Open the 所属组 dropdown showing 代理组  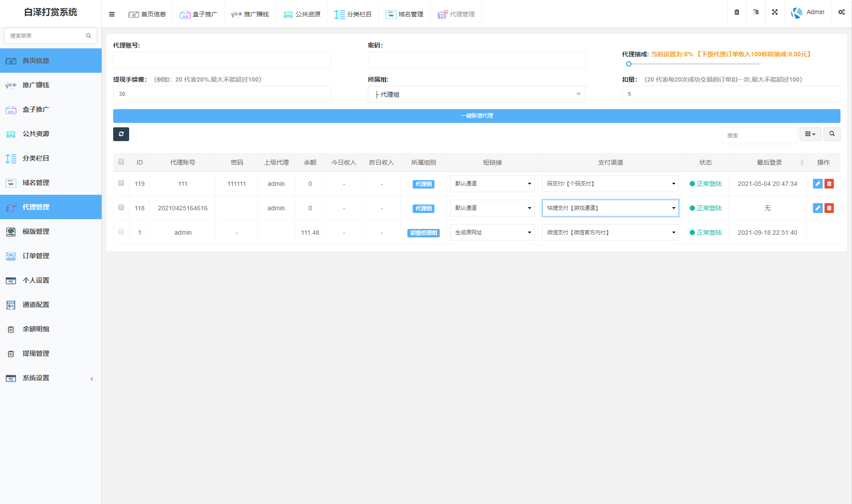[476, 94]
